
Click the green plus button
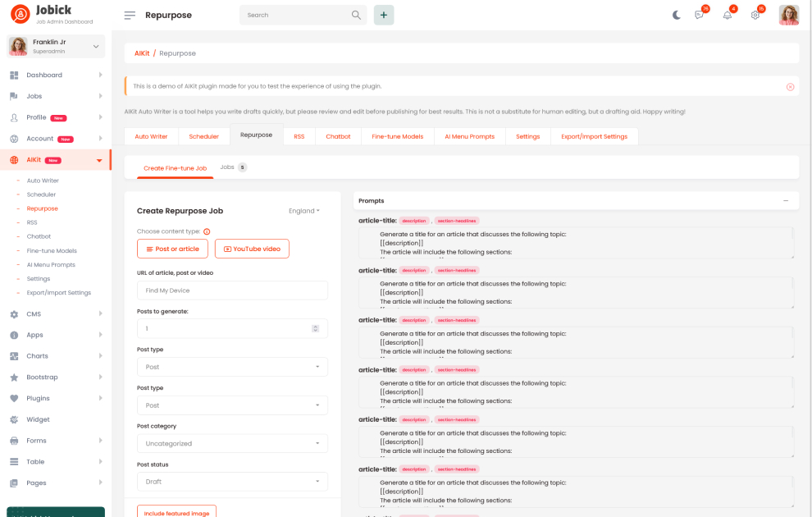click(384, 15)
